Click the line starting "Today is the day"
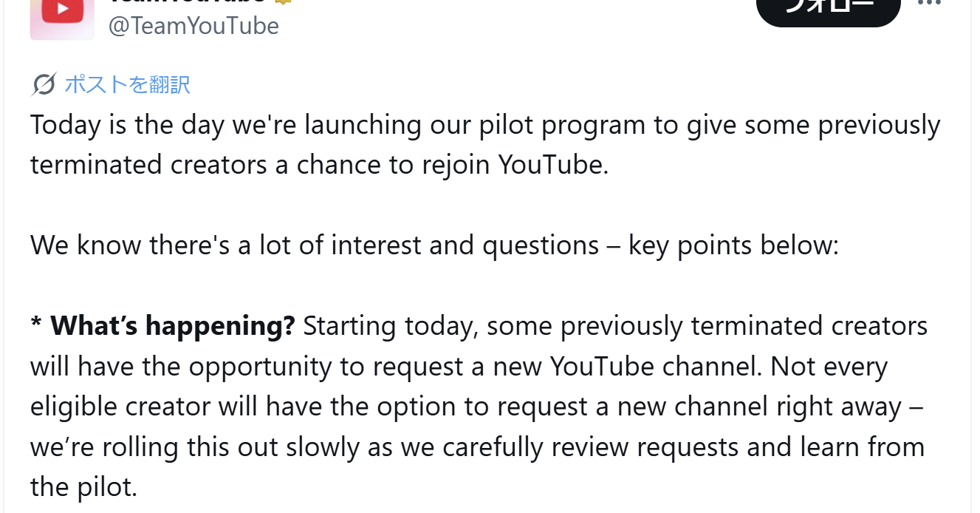The width and height of the screenshot is (980, 513). (x=485, y=125)
